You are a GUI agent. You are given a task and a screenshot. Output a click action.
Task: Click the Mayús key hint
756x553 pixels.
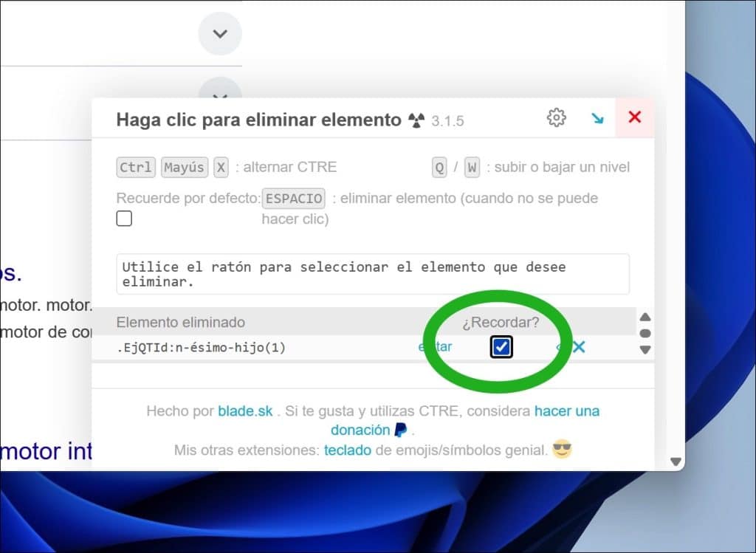(x=184, y=168)
